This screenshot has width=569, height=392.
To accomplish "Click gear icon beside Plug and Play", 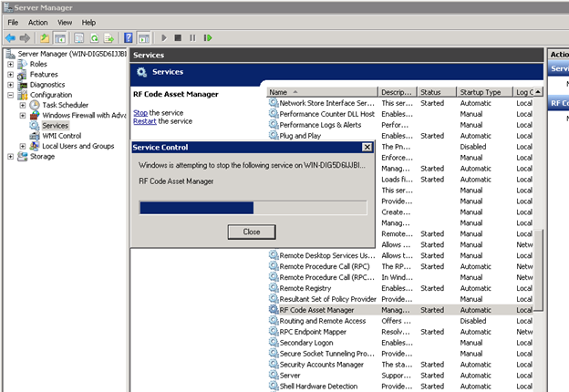I will 274,136.
